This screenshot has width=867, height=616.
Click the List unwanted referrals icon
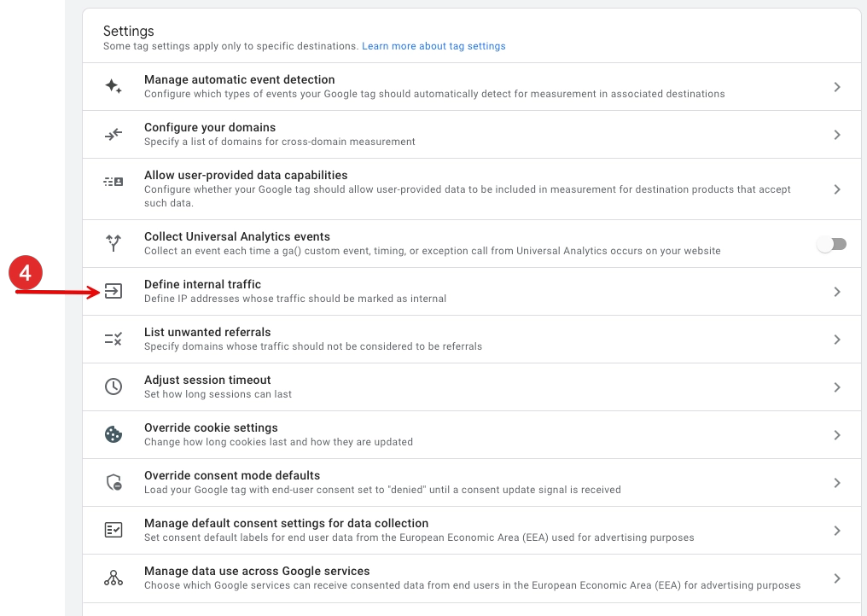(x=113, y=339)
